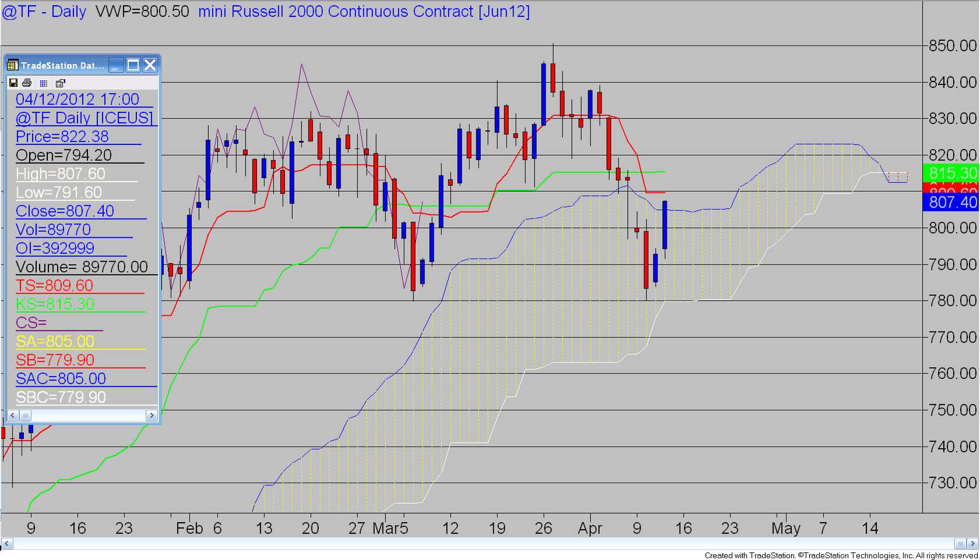Click the SBC=779.90 row
980x560 pixels.
click(61, 397)
